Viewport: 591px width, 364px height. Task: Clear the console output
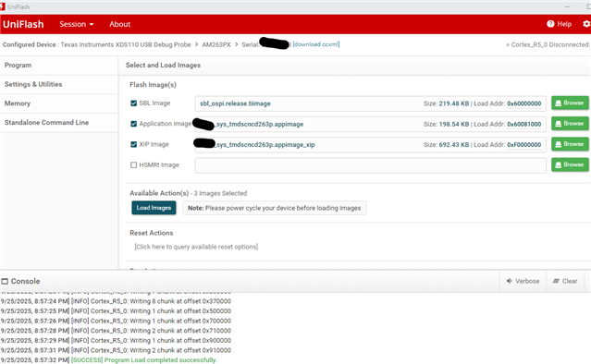tap(565, 281)
